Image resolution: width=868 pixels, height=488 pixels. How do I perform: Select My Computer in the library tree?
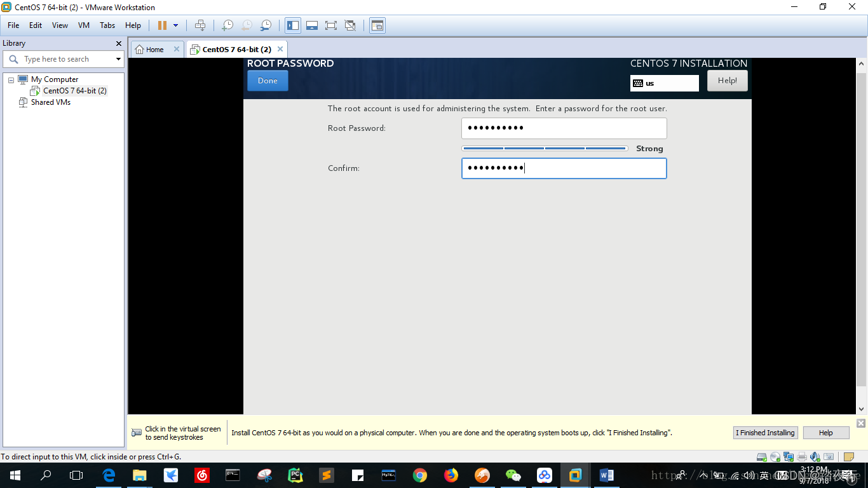click(x=55, y=79)
